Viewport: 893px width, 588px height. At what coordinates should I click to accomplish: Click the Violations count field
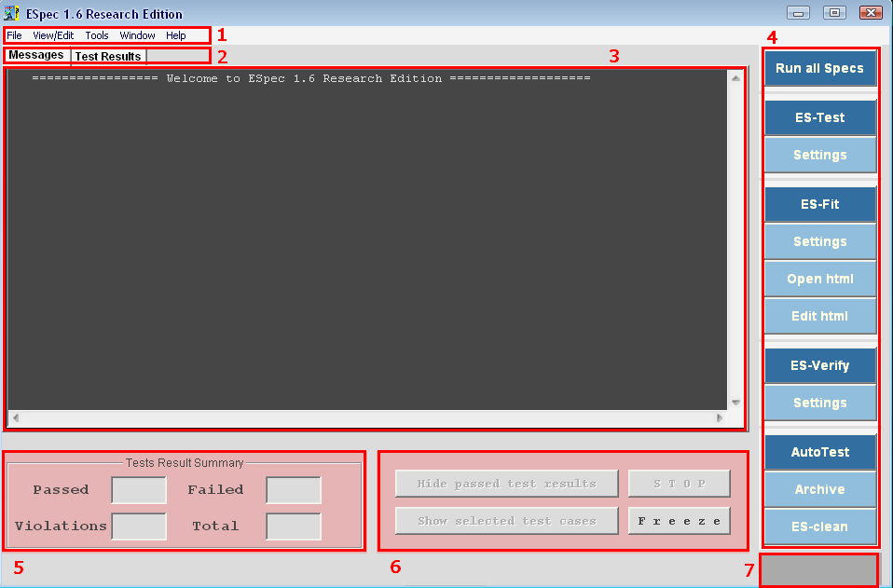click(139, 526)
